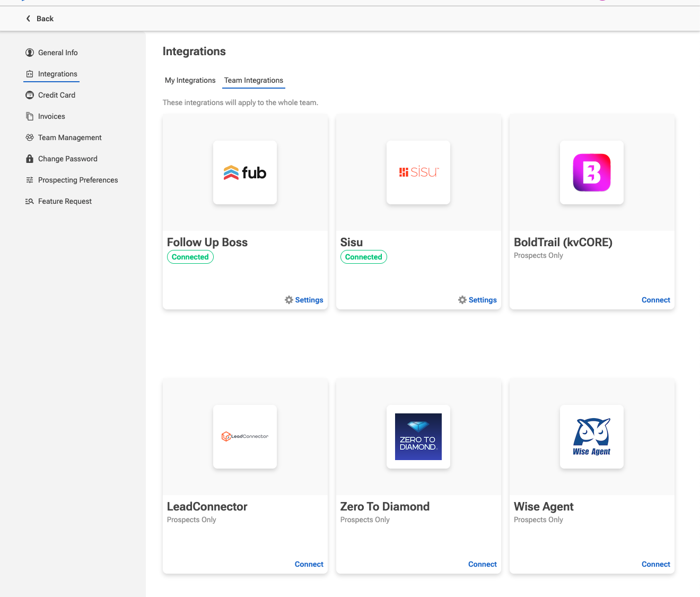Click the Zero To Diamond title
Viewport: 700px width, 597px height.
click(385, 506)
